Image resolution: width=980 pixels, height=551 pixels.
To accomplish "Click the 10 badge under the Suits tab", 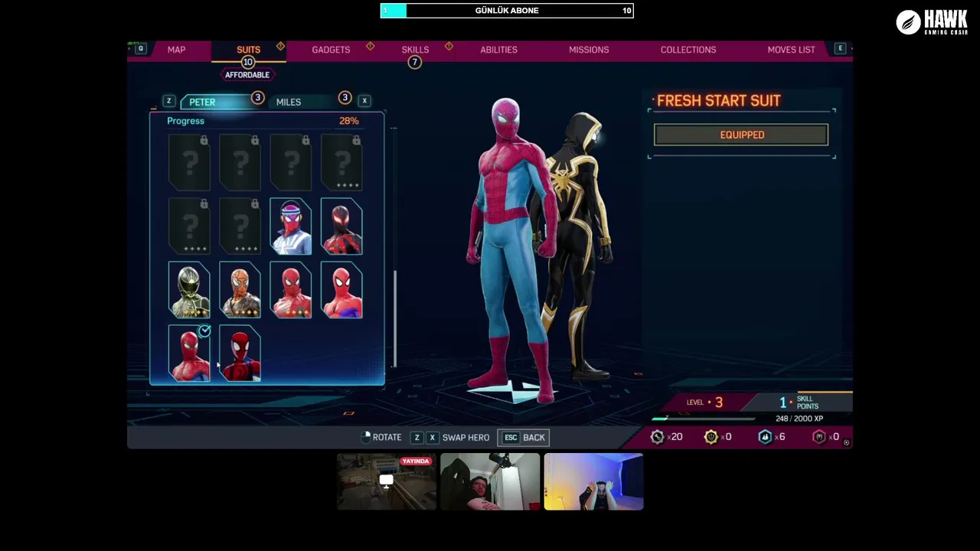I will pyautogui.click(x=247, y=62).
